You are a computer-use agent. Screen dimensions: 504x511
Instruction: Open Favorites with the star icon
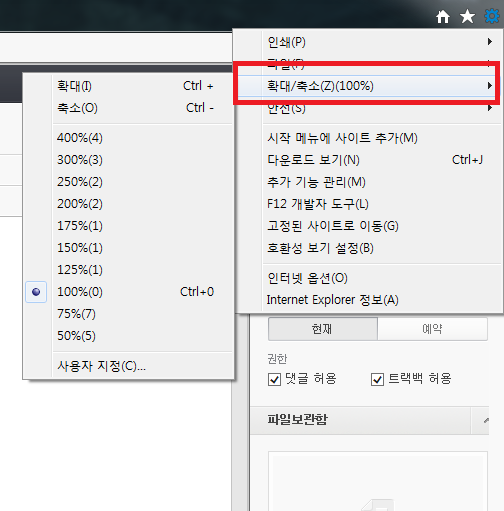coord(467,16)
